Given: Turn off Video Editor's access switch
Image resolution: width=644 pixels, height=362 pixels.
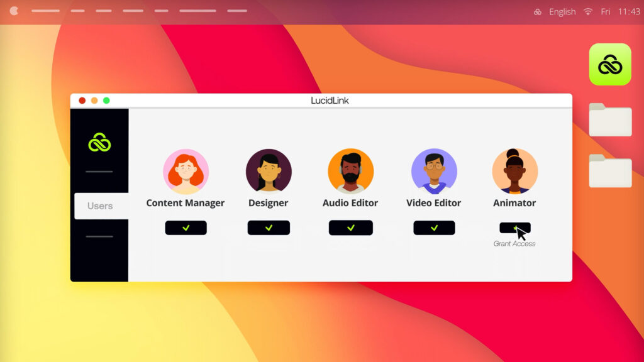Looking at the screenshot, I should click(434, 228).
